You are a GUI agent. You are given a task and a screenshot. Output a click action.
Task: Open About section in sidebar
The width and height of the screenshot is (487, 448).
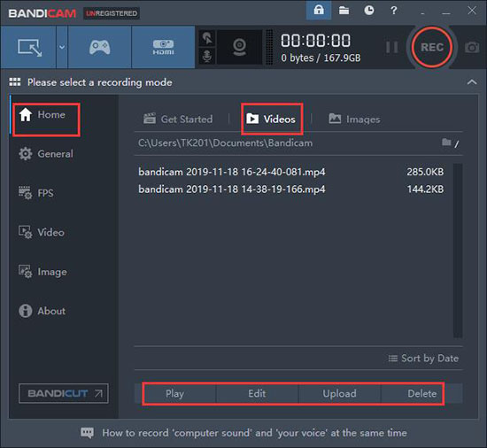click(42, 311)
